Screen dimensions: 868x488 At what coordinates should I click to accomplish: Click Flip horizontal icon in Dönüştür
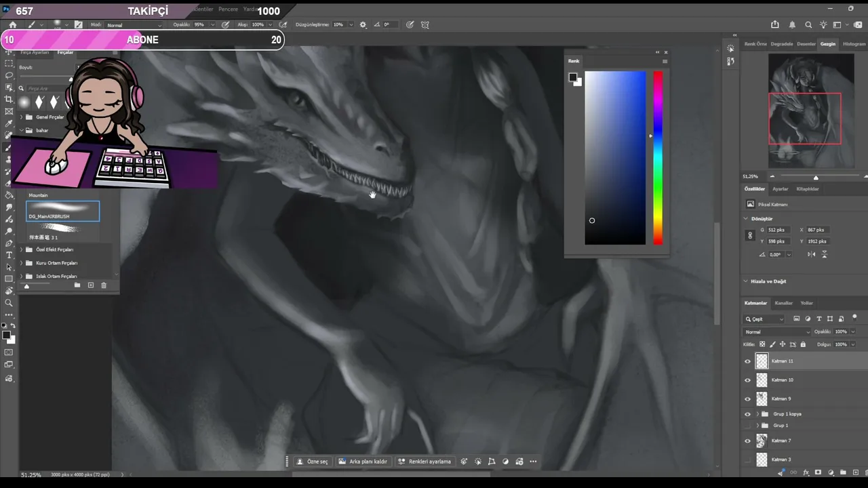click(812, 254)
